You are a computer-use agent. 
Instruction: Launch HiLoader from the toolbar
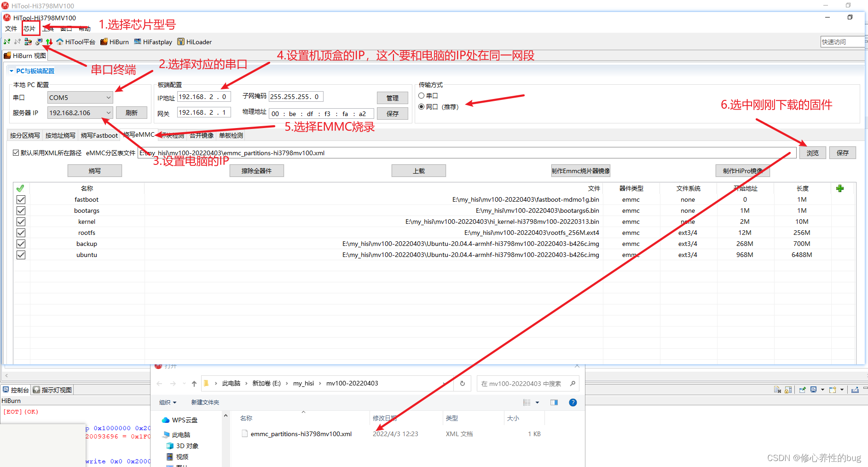[195, 42]
